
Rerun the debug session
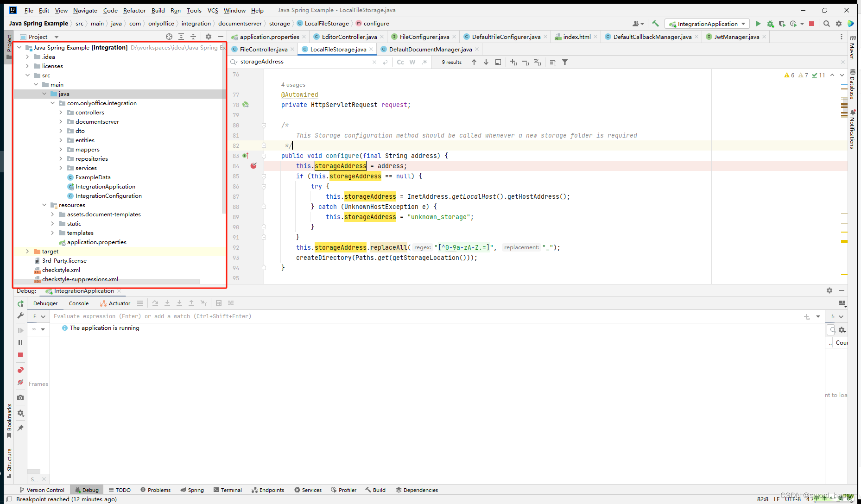coord(20,303)
